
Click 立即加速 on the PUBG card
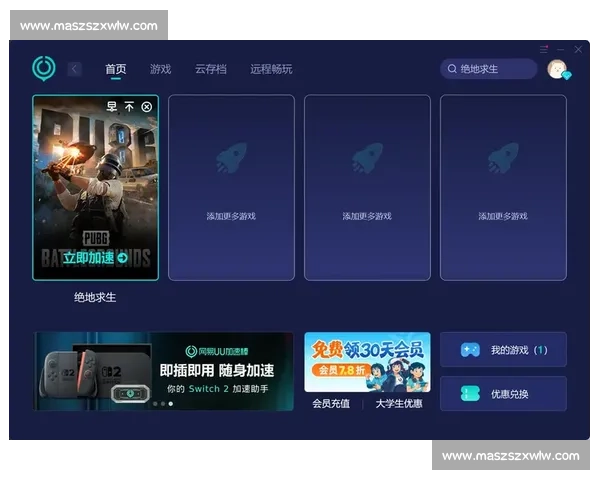pyautogui.click(x=88, y=258)
